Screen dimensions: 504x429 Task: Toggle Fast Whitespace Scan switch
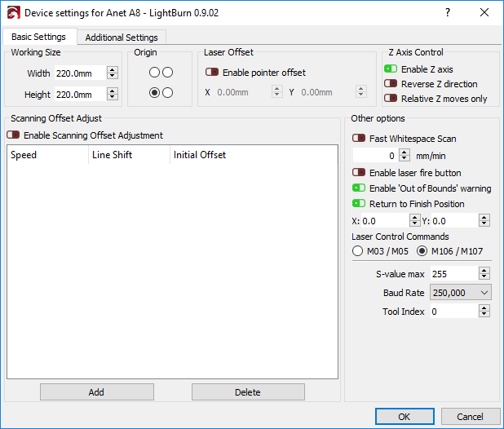coord(359,138)
